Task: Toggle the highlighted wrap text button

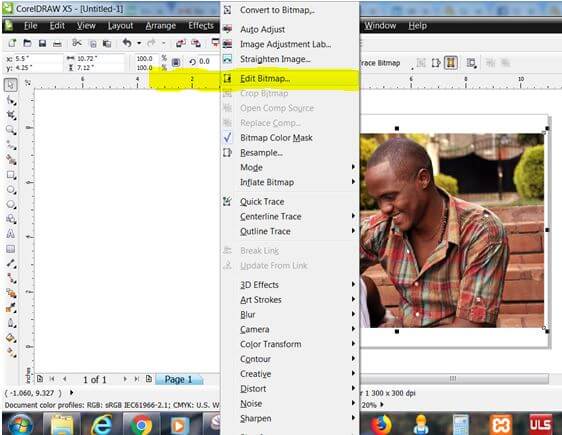Action: coord(451,63)
